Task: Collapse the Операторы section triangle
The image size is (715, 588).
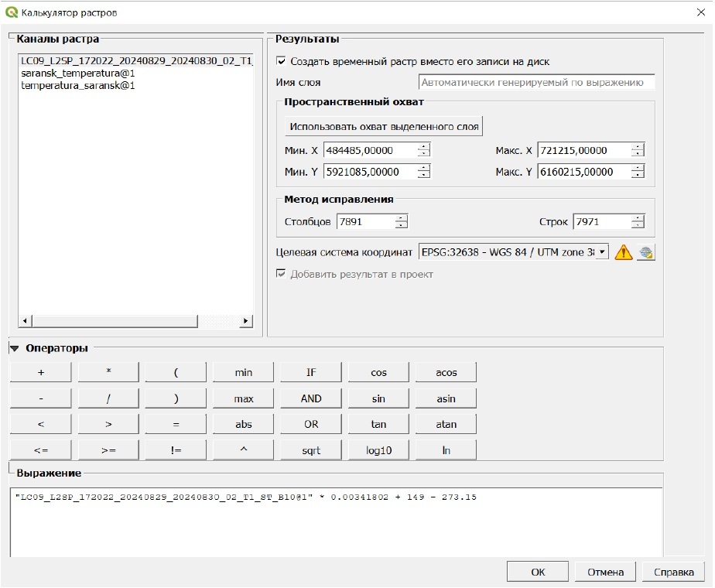Action: tap(14, 349)
